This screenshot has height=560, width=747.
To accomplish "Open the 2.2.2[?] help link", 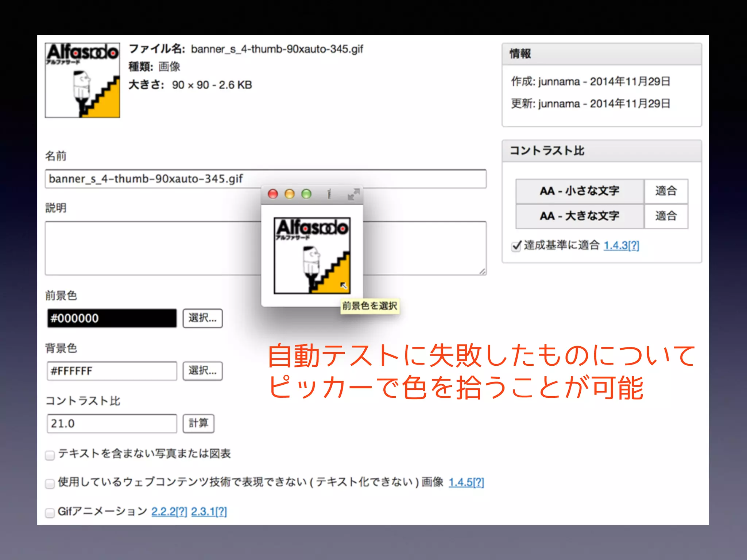I will point(169,512).
